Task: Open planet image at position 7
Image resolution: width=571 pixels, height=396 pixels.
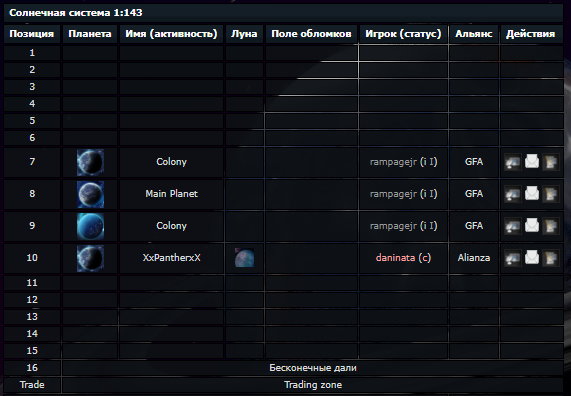Action: point(90,162)
